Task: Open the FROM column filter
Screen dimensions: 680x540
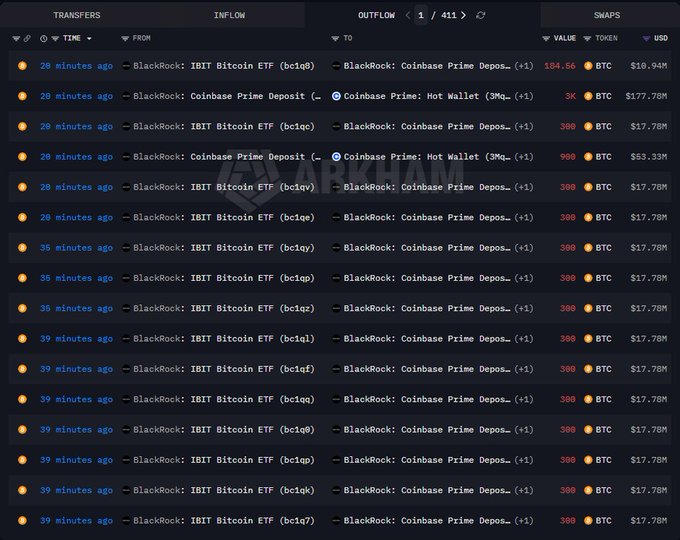Action: coord(125,39)
